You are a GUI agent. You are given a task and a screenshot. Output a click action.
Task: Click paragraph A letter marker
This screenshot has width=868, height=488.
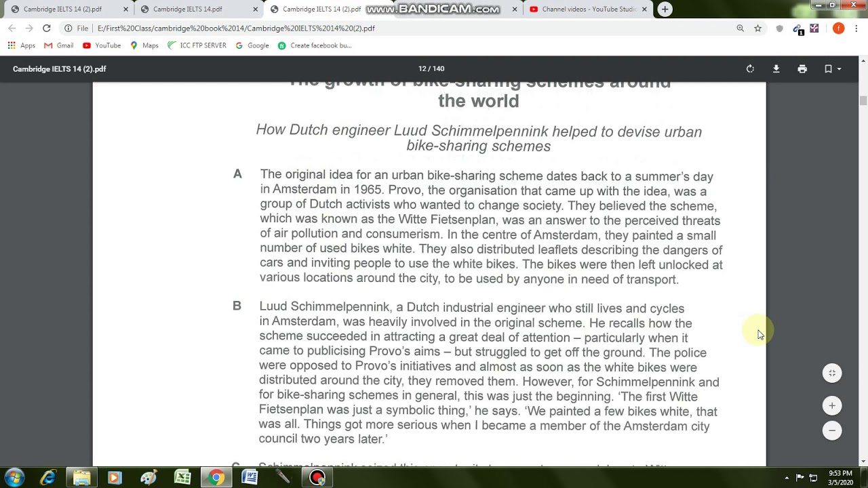[x=237, y=174]
